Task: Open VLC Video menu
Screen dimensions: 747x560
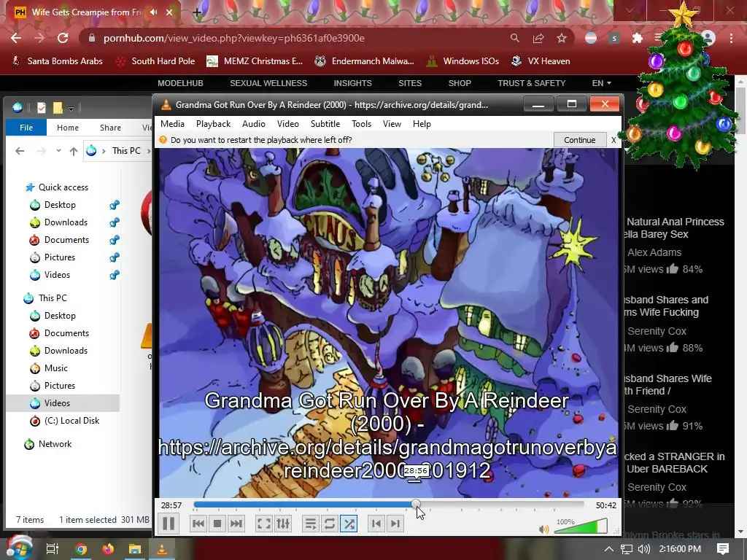Action: [287, 124]
